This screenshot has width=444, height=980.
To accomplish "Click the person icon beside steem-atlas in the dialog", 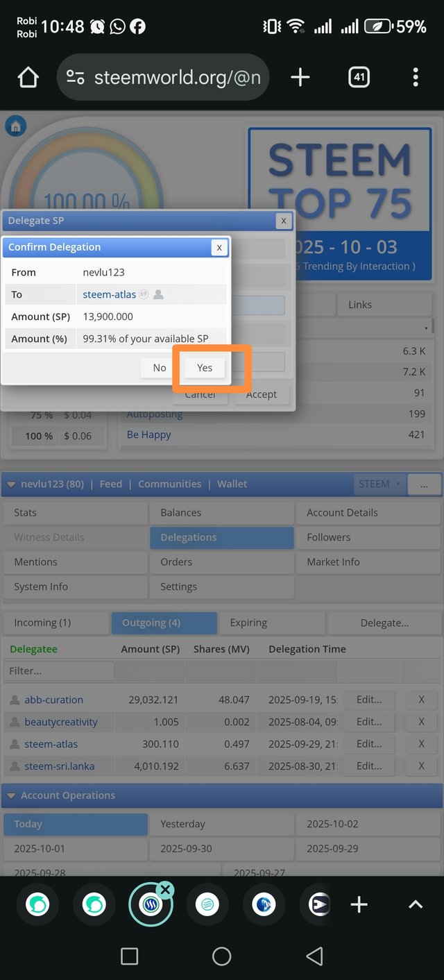I will 158,294.
